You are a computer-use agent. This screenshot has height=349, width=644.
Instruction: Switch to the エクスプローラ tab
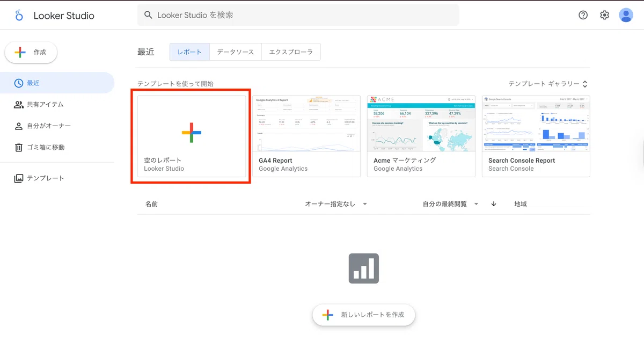[x=291, y=52]
